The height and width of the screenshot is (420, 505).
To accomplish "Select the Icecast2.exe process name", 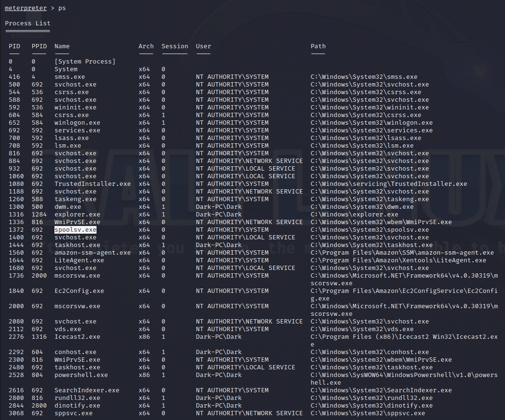I will (77, 337).
